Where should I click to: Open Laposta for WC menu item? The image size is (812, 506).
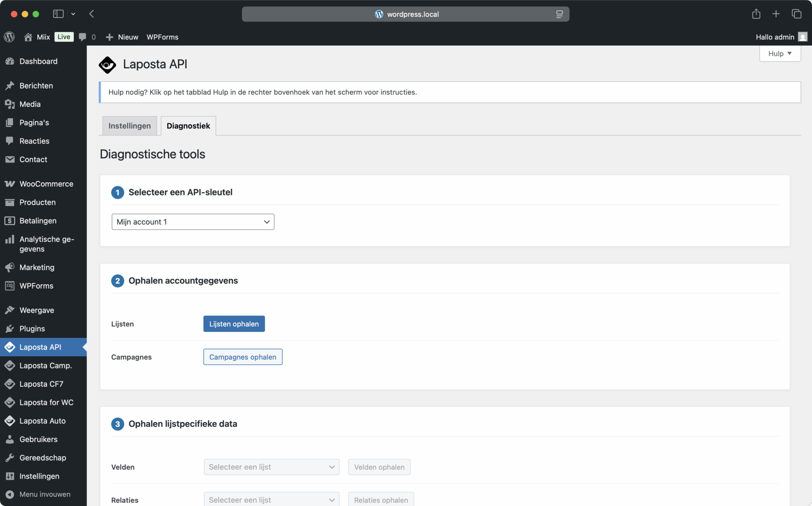(46, 402)
